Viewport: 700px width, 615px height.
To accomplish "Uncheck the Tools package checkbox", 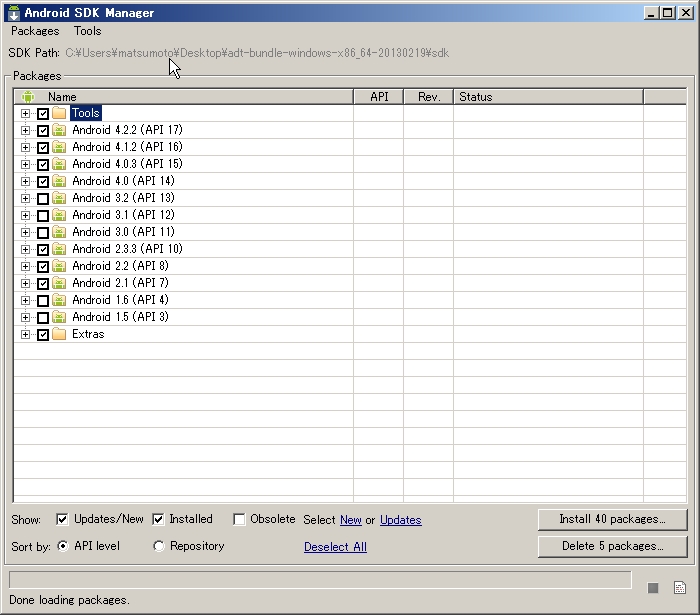I will tap(43, 113).
